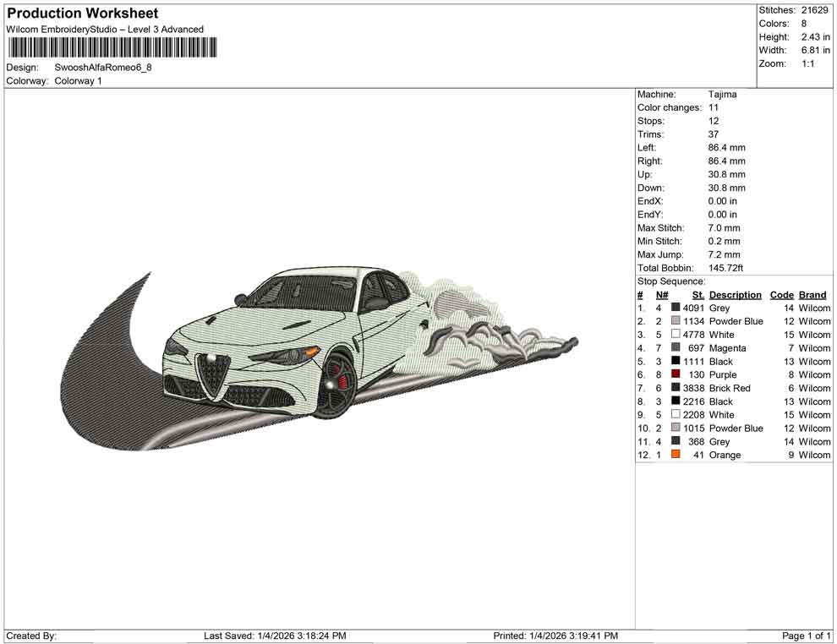Click the Brick Red swatch in stop sequence
Viewport: 837px width, 644px height.
click(x=676, y=388)
